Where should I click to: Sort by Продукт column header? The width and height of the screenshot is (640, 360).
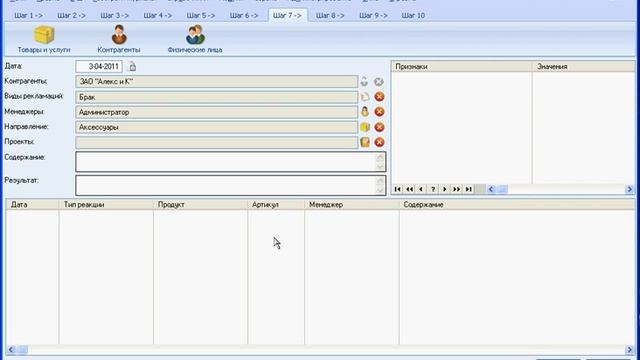click(x=200, y=204)
